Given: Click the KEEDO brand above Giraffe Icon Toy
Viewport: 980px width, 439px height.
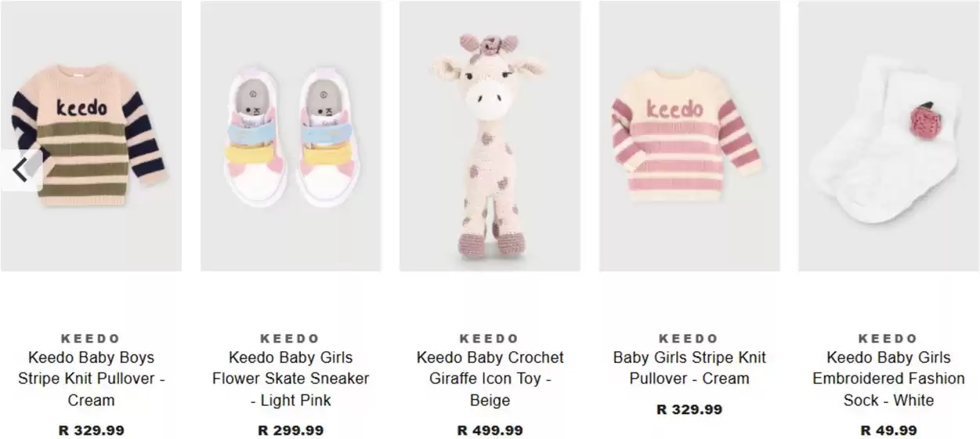Looking at the screenshot, I should [490, 339].
